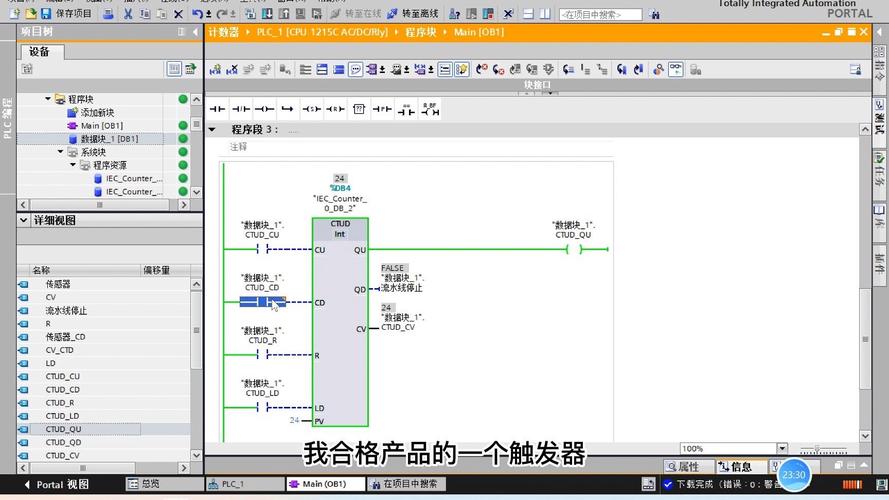Click the Delete X icon in top toolbar
Screen dimensions: 889x500
click(178, 14)
